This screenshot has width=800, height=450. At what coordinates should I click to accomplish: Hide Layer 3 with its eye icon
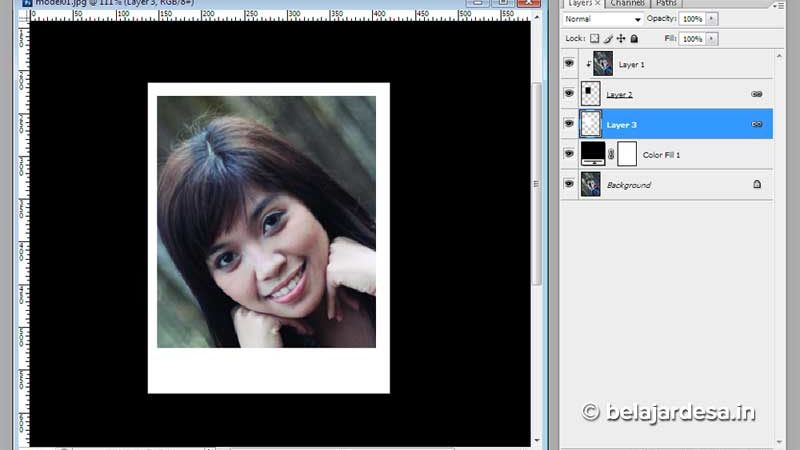click(569, 123)
